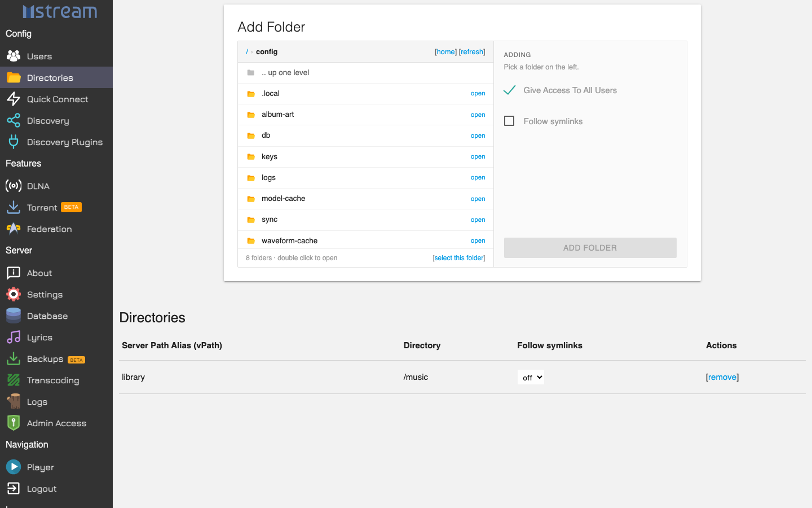Open the Discovery share icon
Screen dimensions: 812x508
(14, 120)
